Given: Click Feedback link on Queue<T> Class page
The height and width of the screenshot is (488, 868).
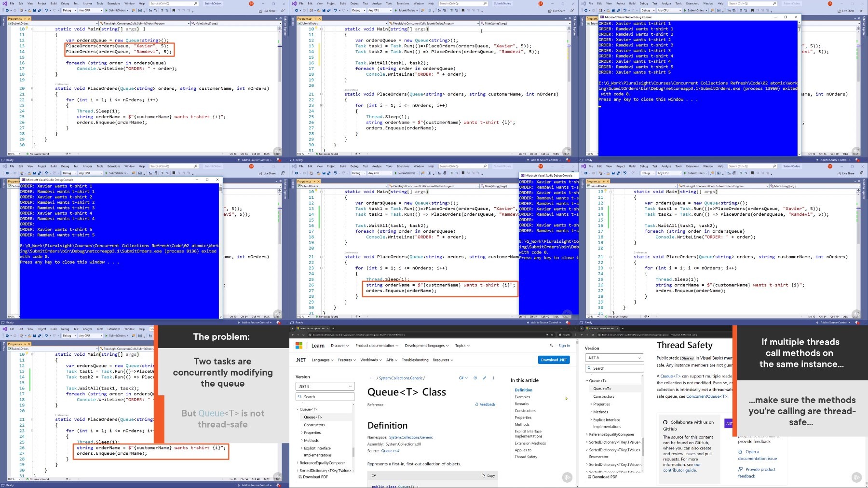Looking at the screenshot, I should [x=485, y=404].
